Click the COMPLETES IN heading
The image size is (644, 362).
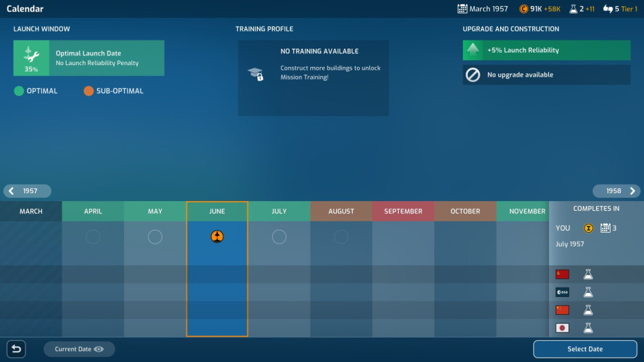point(596,209)
